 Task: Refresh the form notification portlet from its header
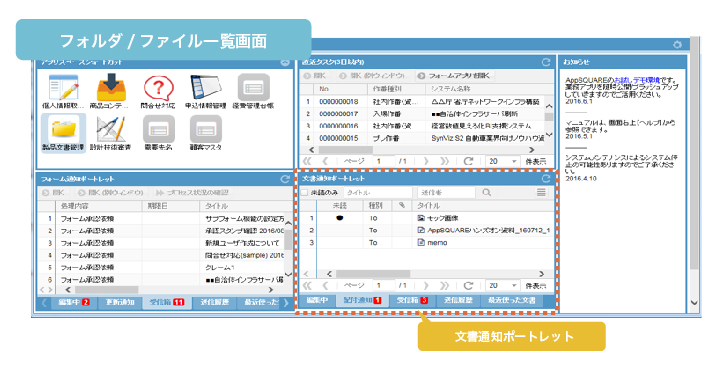[x=285, y=179]
